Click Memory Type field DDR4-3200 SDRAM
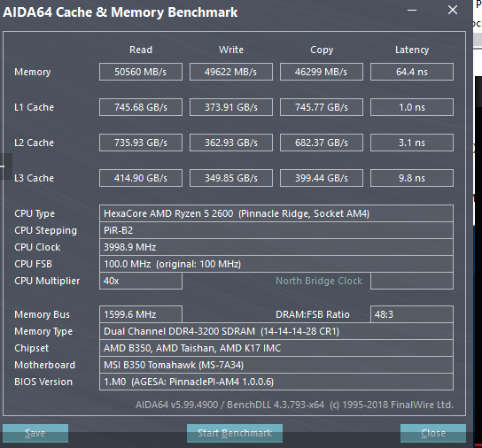 pos(276,331)
